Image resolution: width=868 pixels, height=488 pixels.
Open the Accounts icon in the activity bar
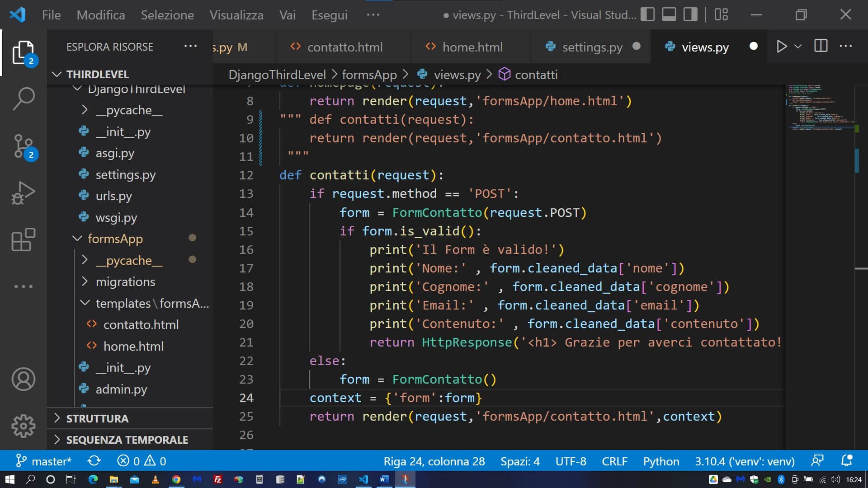(24, 379)
